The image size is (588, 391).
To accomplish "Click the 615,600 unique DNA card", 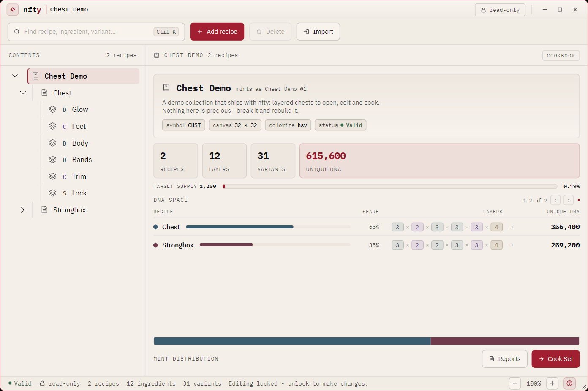I will tap(440, 161).
